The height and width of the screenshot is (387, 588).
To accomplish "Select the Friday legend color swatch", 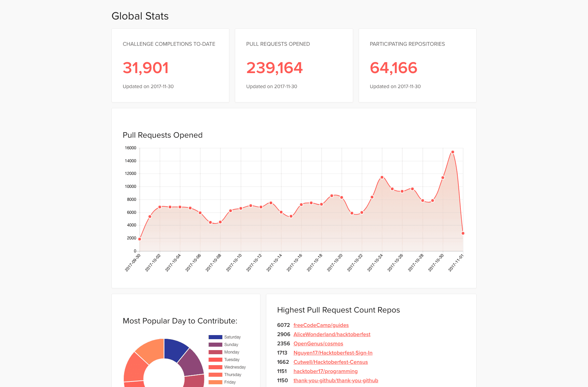I will (215, 382).
